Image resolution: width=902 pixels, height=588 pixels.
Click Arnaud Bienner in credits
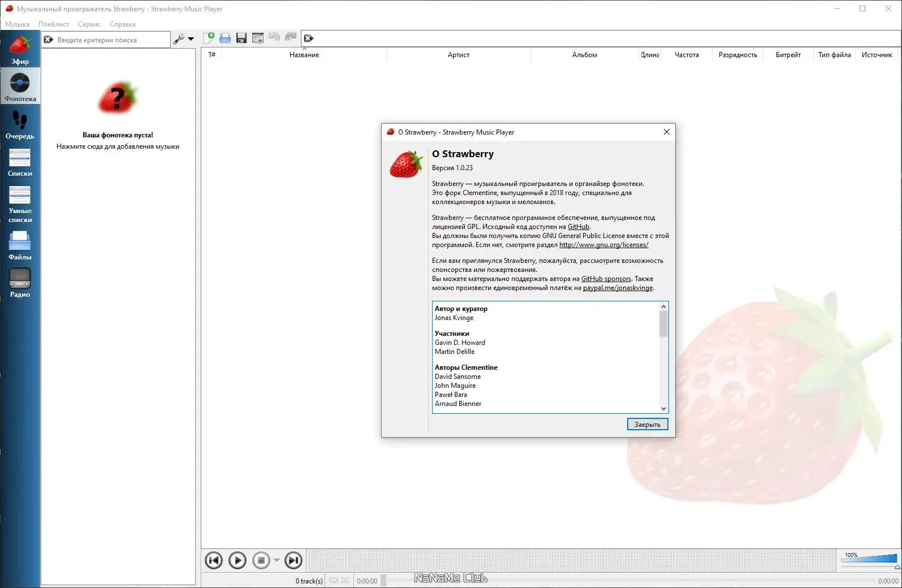click(458, 404)
